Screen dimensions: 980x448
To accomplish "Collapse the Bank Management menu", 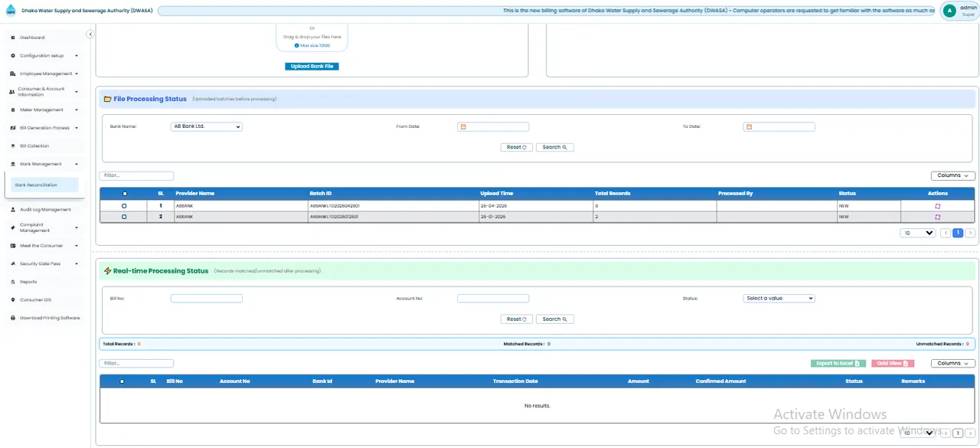I will 44,164.
